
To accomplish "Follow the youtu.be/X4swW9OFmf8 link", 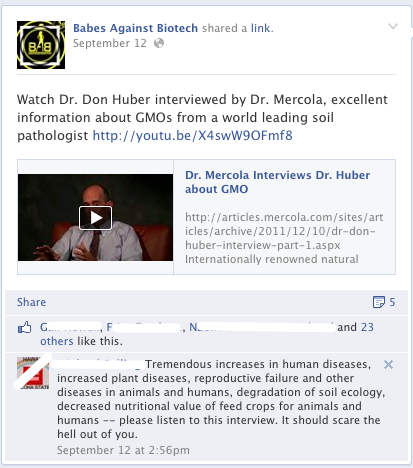I will pyautogui.click(x=192, y=136).
